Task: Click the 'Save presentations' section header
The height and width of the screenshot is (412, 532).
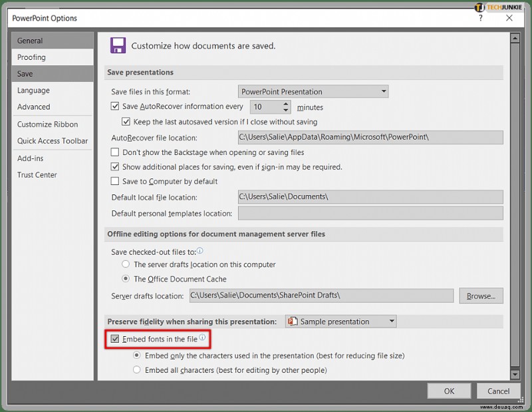Action: click(140, 73)
